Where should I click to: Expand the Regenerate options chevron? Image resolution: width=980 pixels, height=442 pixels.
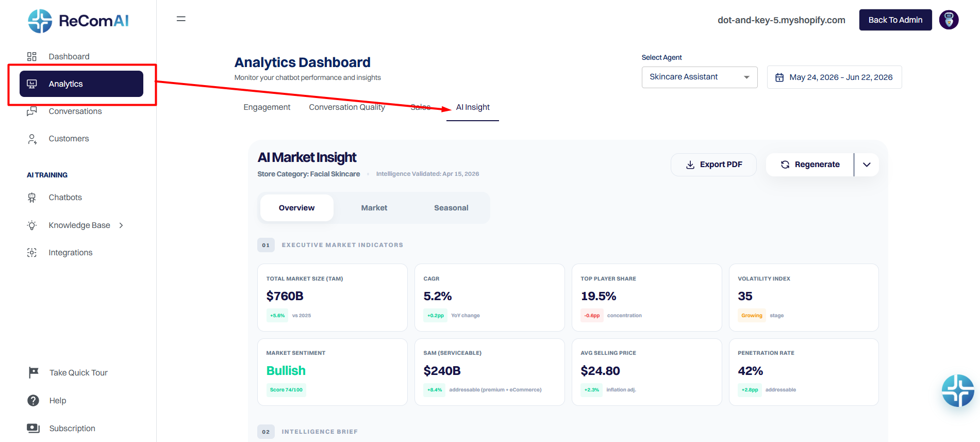867,165
